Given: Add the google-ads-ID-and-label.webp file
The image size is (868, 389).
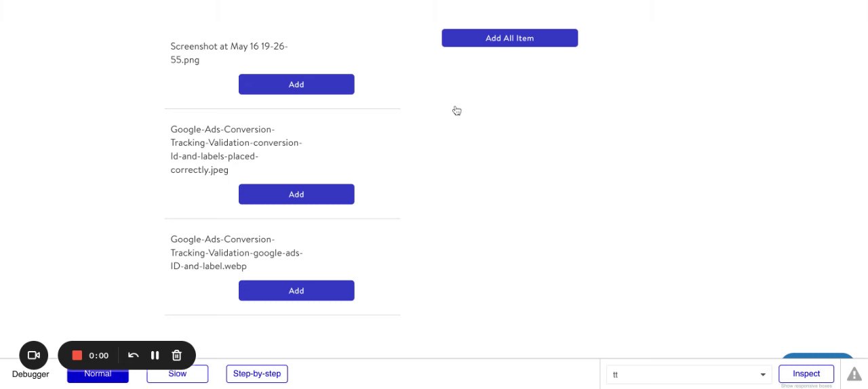Looking at the screenshot, I should pyautogui.click(x=296, y=291).
